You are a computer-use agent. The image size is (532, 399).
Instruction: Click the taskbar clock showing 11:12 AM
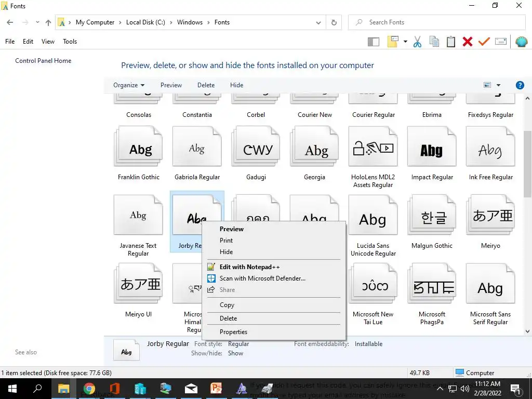487,389
